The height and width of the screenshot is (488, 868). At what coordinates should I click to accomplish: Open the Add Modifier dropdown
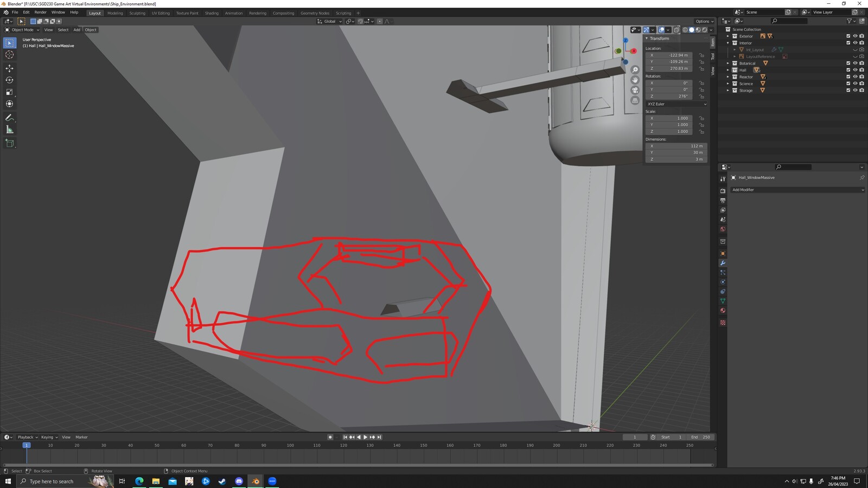click(x=797, y=190)
